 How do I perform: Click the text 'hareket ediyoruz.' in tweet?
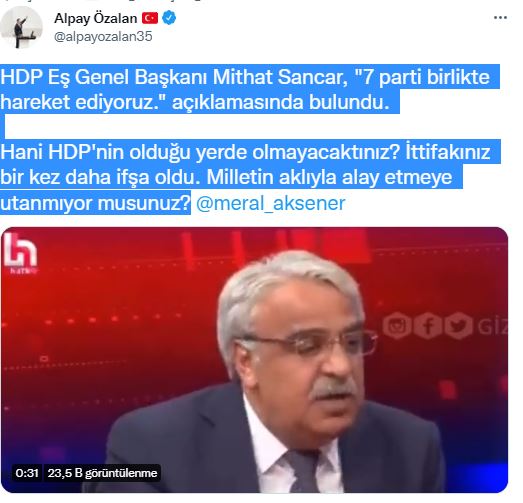click(x=83, y=102)
